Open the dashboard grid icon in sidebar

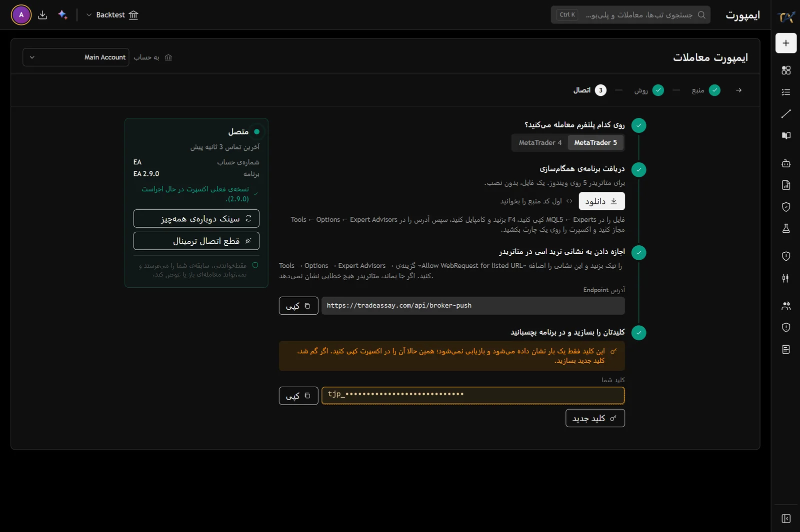tap(786, 70)
